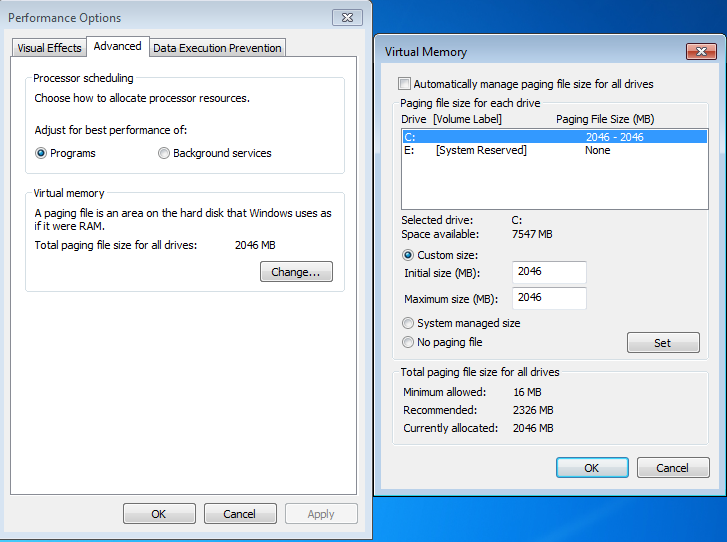Click the Recommended 2326 MB value
727x542 pixels.
[533, 410]
